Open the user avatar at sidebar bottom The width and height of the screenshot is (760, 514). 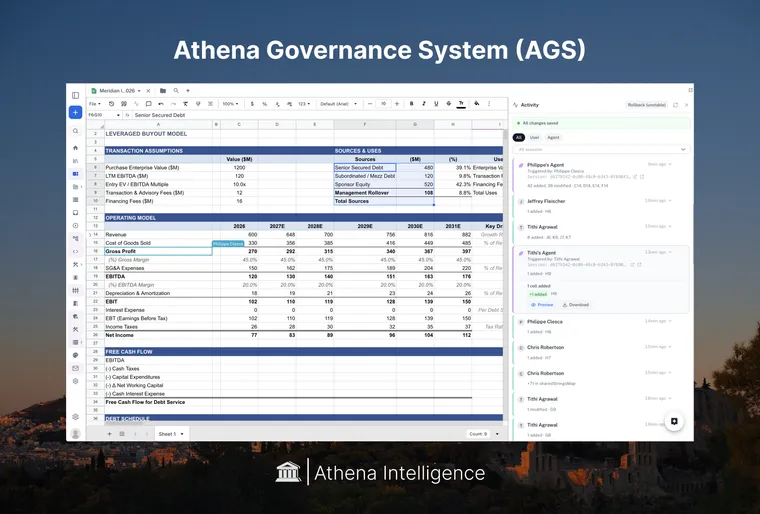[76, 434]
